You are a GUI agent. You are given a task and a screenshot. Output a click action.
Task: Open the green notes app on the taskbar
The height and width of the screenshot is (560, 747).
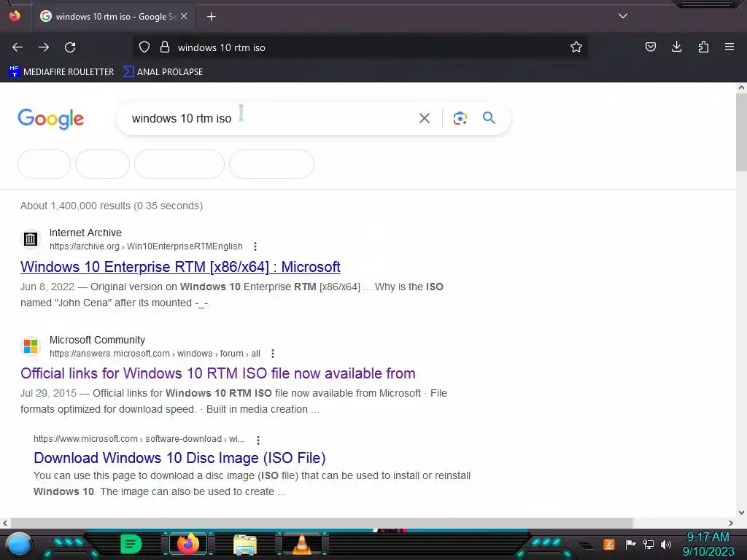(131, 544)
